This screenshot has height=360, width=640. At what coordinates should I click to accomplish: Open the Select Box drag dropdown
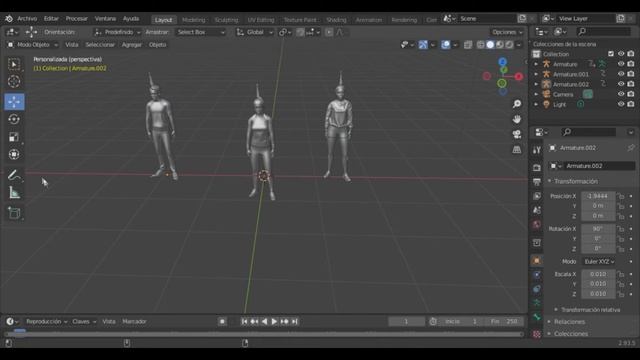(x=200, y=32)
